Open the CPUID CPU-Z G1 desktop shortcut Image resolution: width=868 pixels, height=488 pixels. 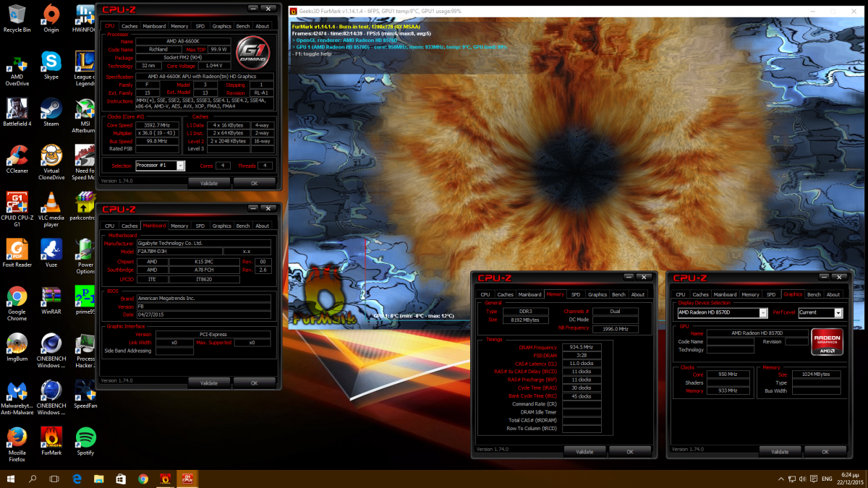point(17,210)
